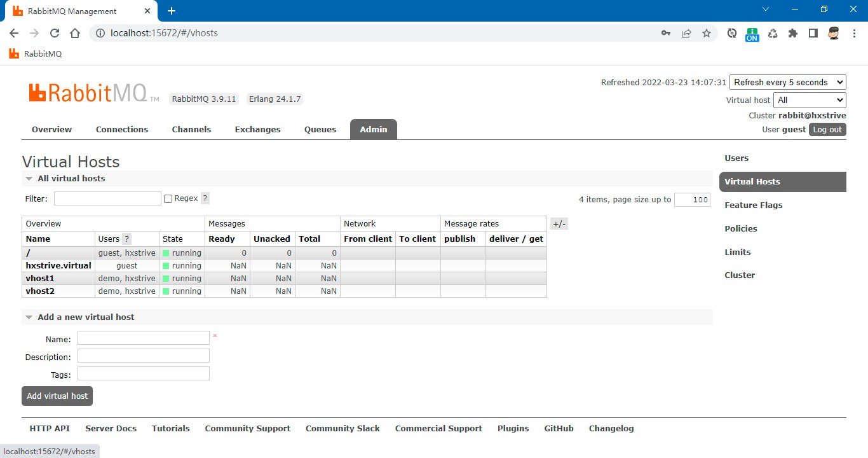Click the RabbitMQ logo

coord(93,93)
